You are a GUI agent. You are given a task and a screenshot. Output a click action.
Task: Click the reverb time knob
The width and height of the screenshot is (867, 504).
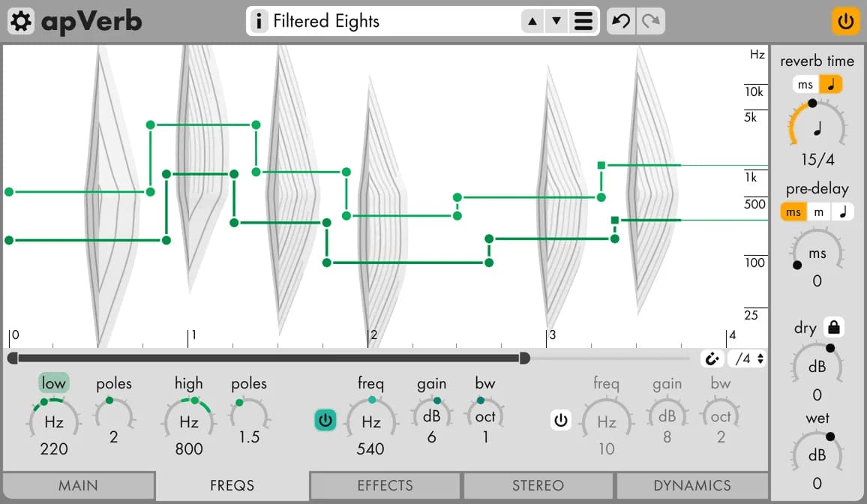(x=817, y=127)
